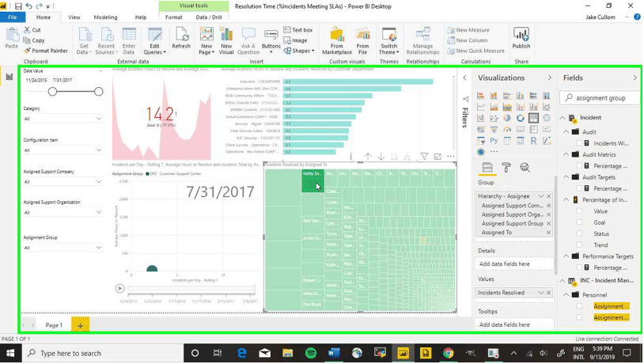Viewport: 644px width, 364px height.
Task: Open the Format paint-roller tab
Action: click(x=506, y=167)
